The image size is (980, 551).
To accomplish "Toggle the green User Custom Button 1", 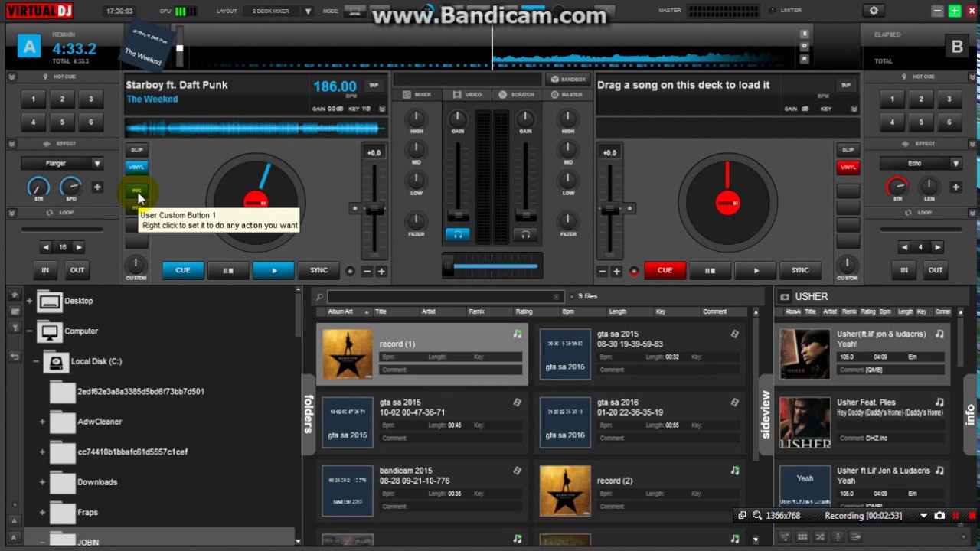I will (x=137, y=191).
